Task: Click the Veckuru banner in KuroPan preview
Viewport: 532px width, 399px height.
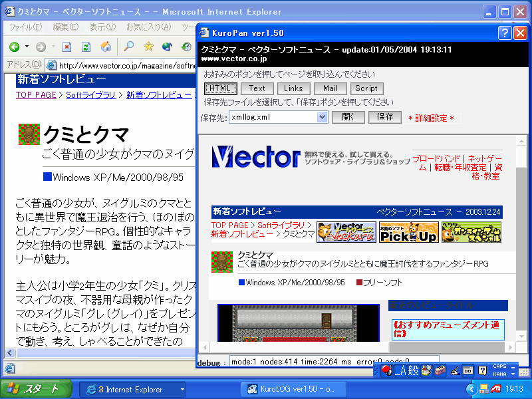Action: click(346, 232)
